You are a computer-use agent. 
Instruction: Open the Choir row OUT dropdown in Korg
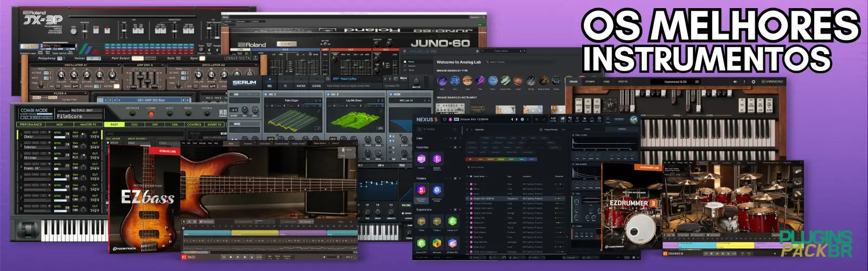(x=94, y=136)
